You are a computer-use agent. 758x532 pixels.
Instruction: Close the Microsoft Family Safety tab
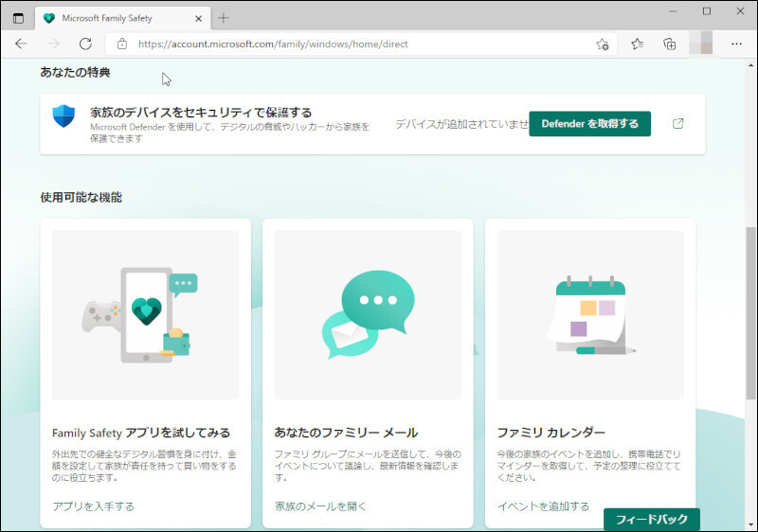pyautogui.click(x=198, y=19)
